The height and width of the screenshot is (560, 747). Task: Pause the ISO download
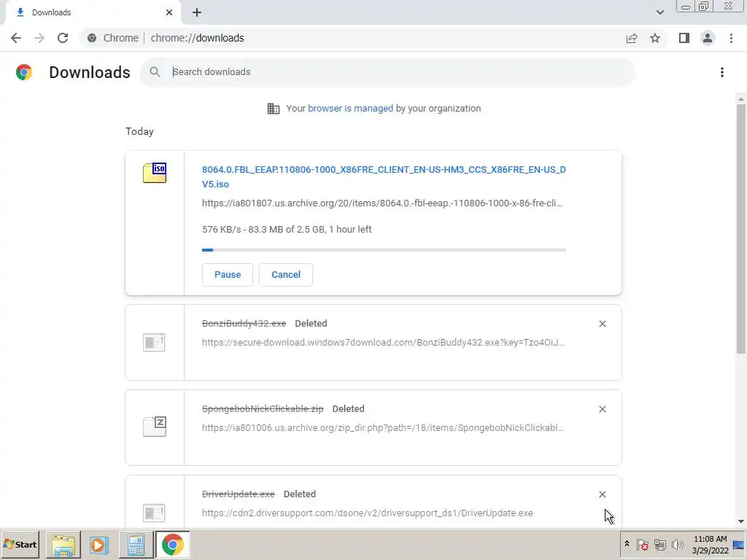pos(228,275)
